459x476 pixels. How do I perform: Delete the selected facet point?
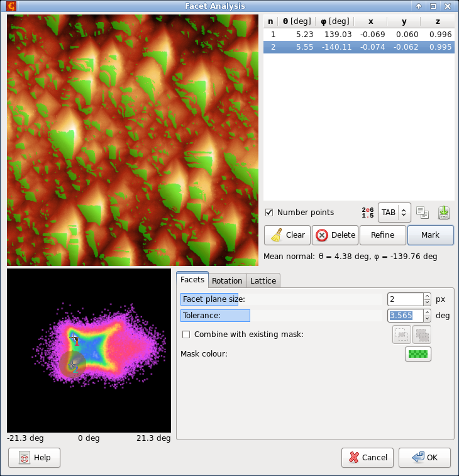[x=335, y=235]
